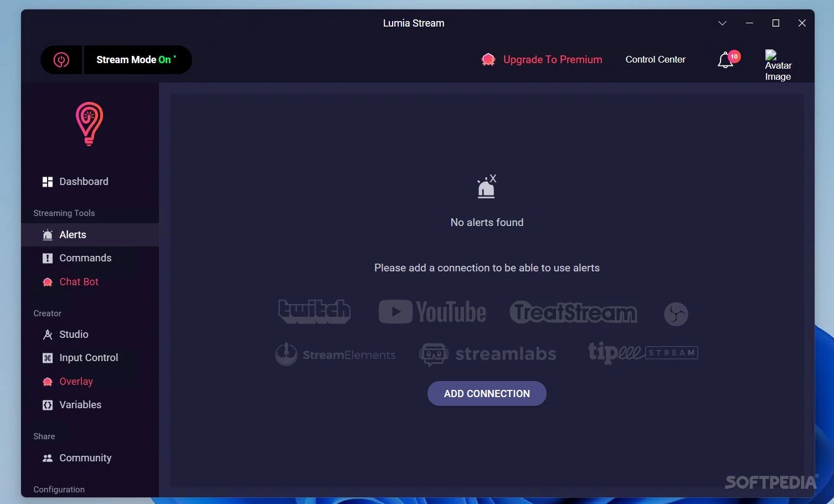Viewport: 834px width, 504px height.
Task: Maximize the Lumia Stream window
Action: point(776,23)
